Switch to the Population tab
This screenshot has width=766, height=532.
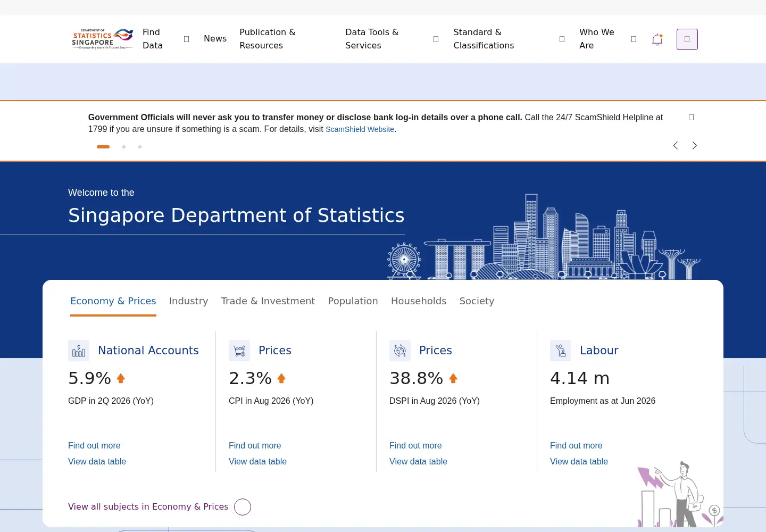point(353,301)
